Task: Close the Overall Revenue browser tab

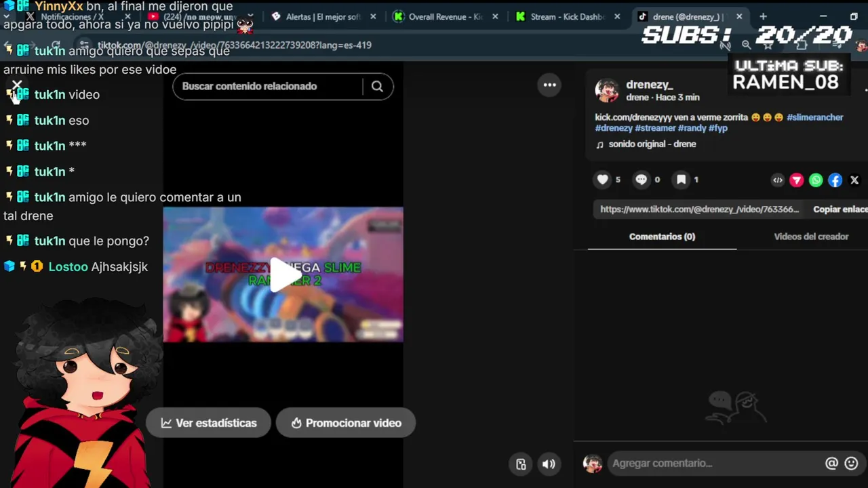Action: pos(495,17)
